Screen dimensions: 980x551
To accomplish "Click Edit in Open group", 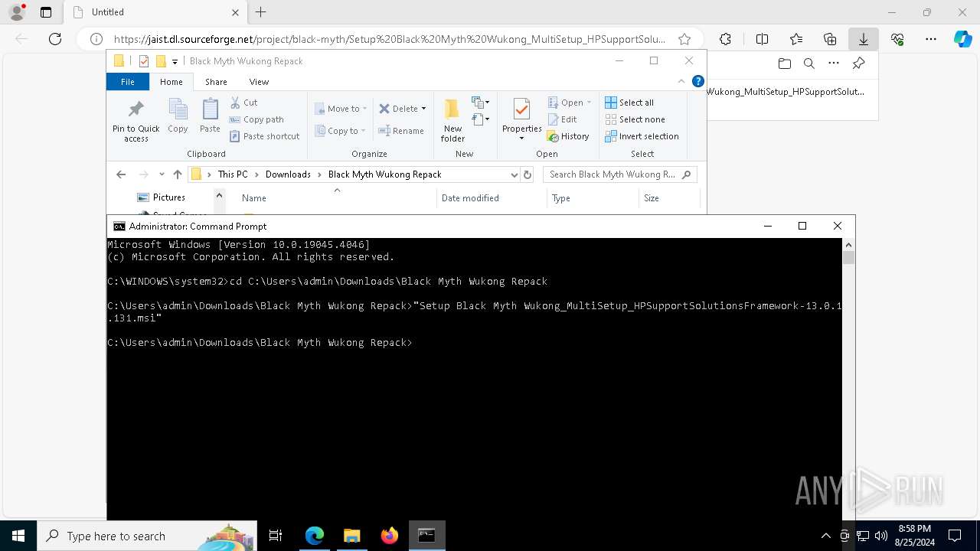I will (x=563, y=119).
